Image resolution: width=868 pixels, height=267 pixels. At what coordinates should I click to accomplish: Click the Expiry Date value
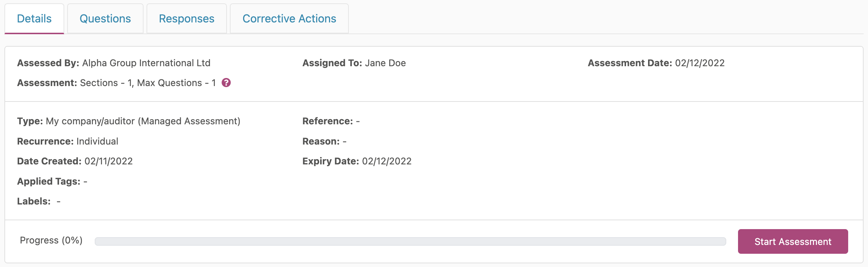pyautogui.click(x=386, y=161)
